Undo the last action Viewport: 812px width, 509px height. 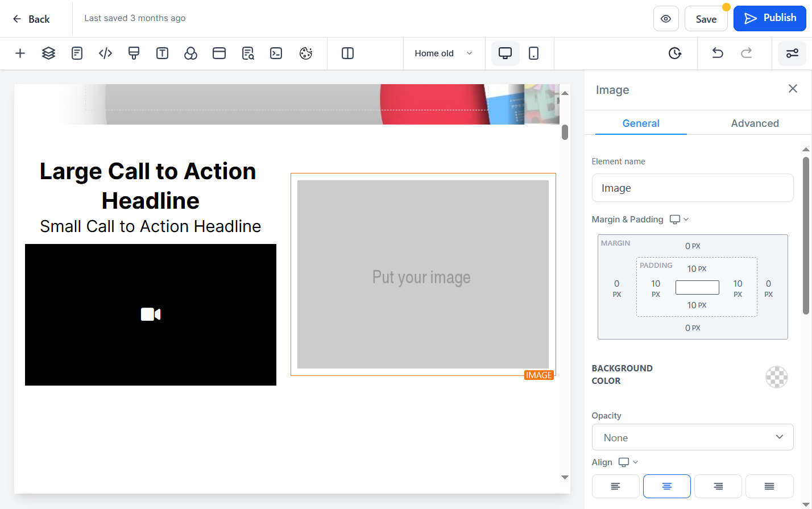(x=718, y=53)
